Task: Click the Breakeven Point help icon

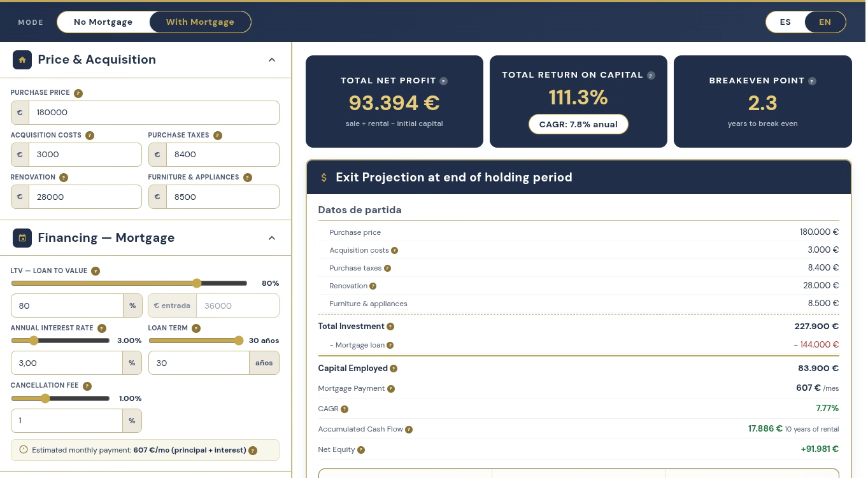Action: coord(812,81)
